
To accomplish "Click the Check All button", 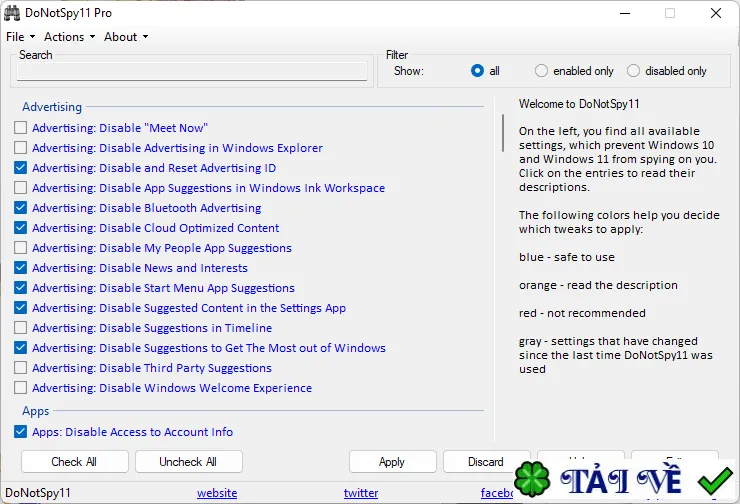I will [75, 462].
